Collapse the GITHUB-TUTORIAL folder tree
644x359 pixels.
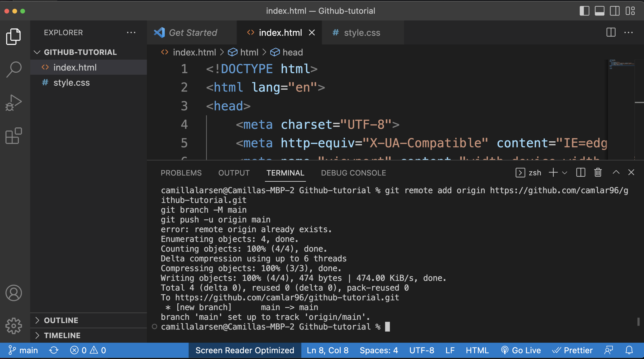click(x=37, y=52)
